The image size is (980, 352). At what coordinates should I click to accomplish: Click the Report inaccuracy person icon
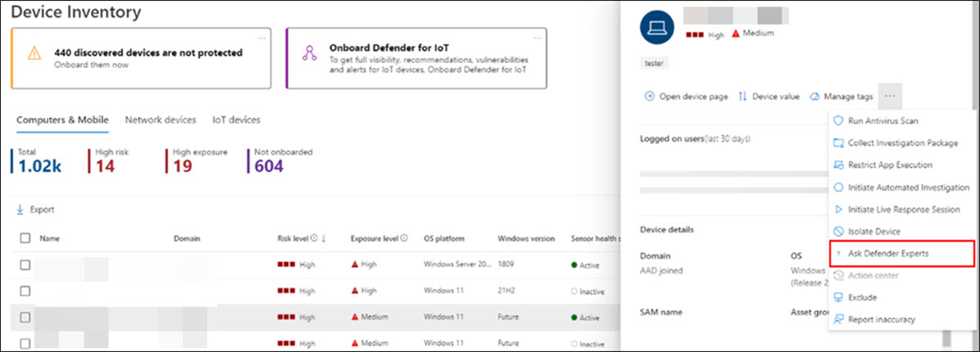pos(838,319)
